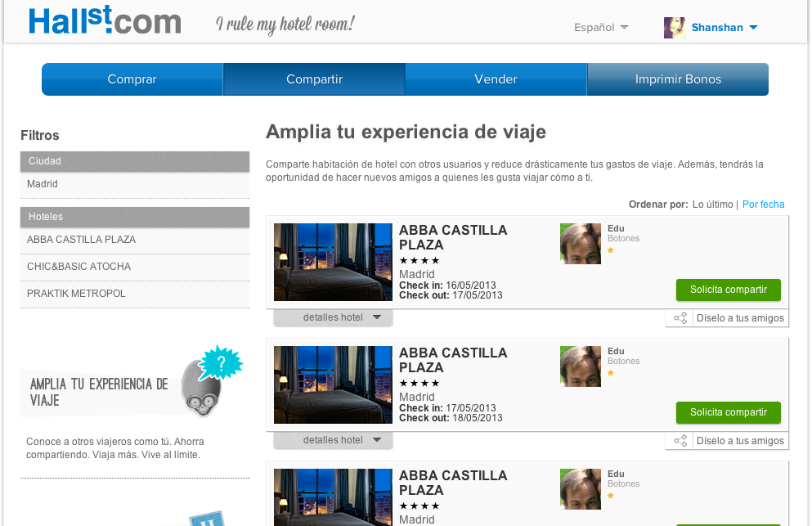Switch to Vender tab
This screenshot has height=526, width=812.
click(x=496, y=79)
